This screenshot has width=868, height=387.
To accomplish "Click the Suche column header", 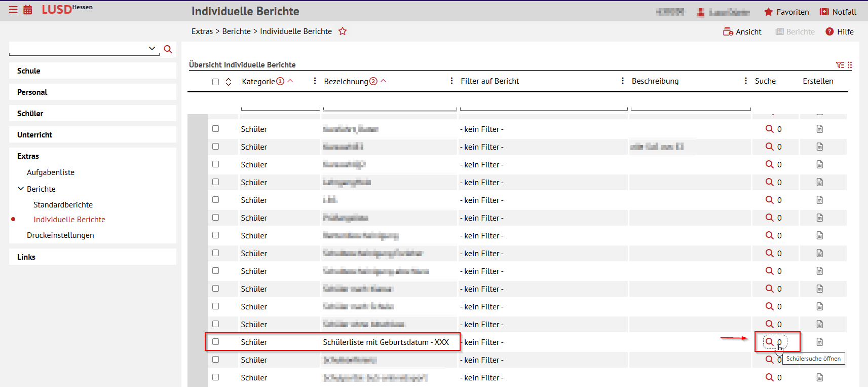I will tap(765, 81).
